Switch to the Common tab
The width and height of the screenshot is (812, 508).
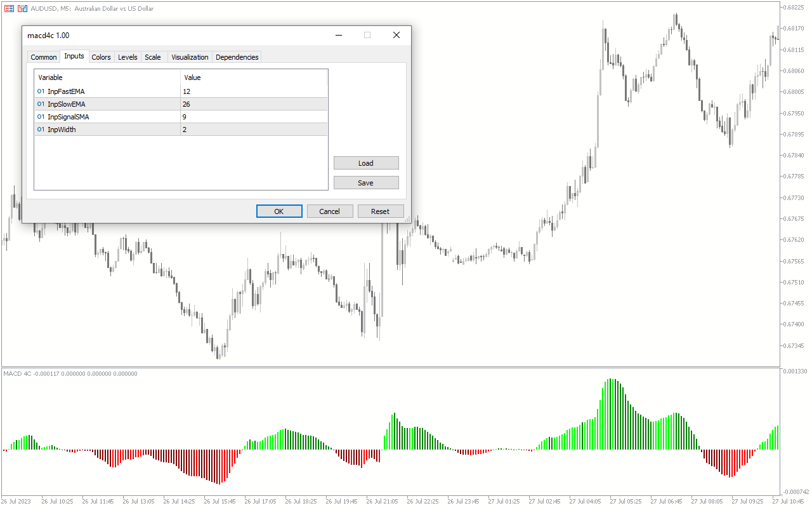(x=44, y=57)
